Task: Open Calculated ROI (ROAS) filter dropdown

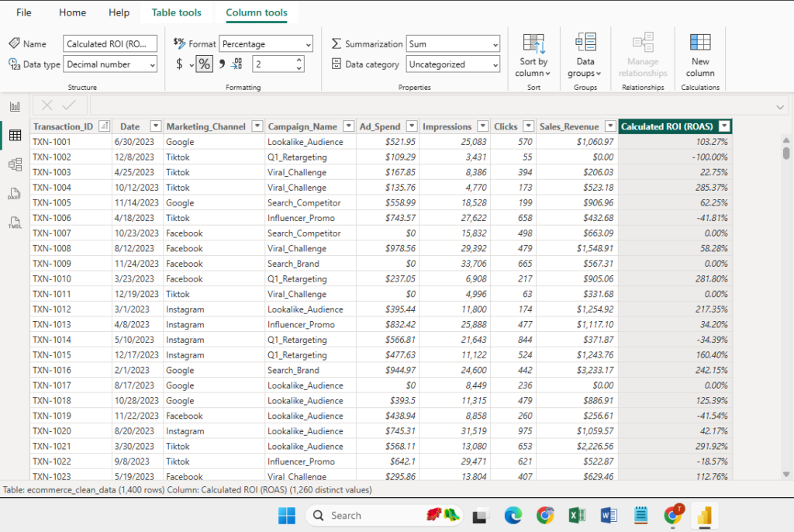Action: 725,126
